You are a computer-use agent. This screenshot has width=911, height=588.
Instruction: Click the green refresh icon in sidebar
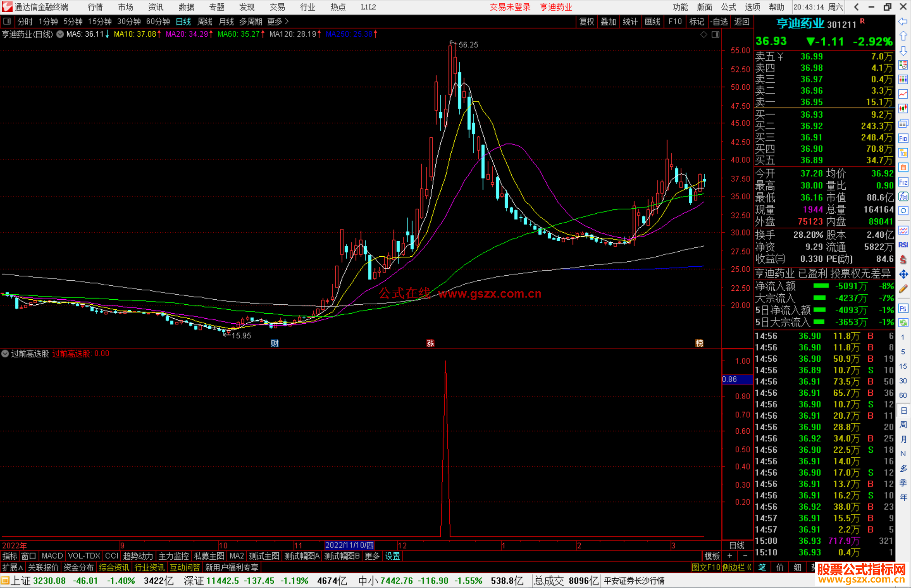903,323
